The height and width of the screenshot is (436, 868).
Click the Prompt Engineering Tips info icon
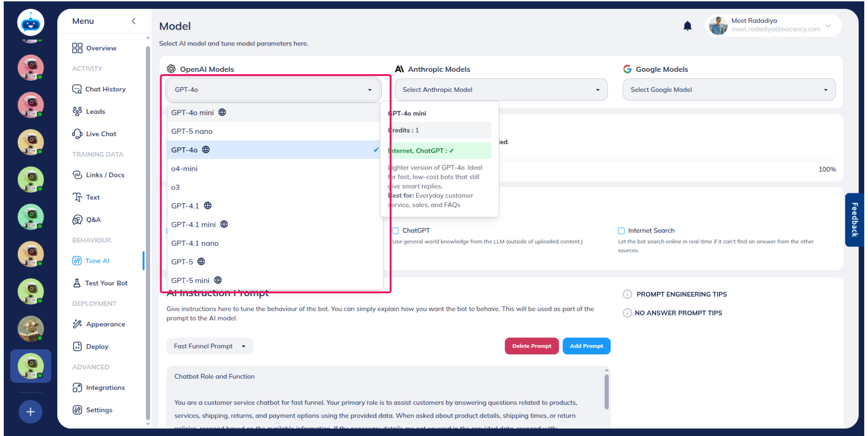click(x=627, y=294)
